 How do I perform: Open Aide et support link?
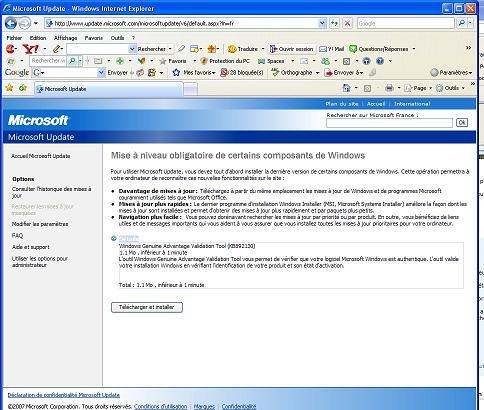(31, 247)
